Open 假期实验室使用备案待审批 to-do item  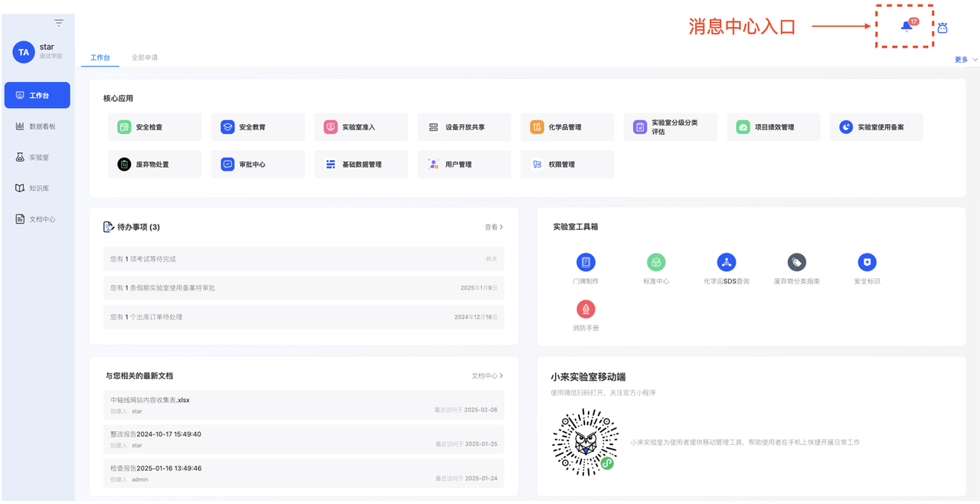304,288
